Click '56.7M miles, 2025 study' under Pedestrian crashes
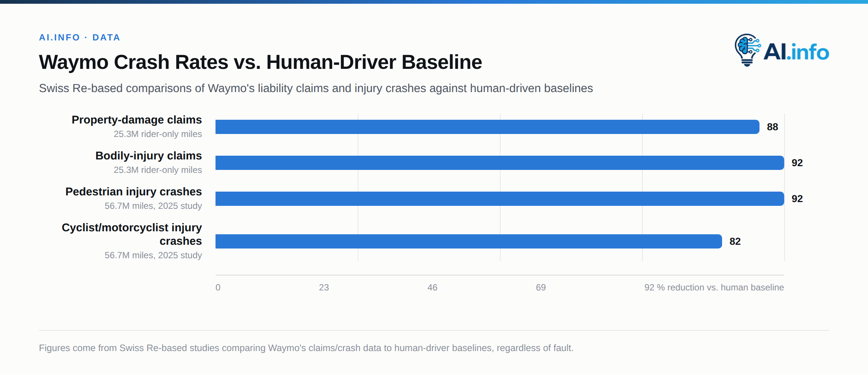Image resolution: width=868 pixels, height=375 pixels. click(x=153, y=206)
